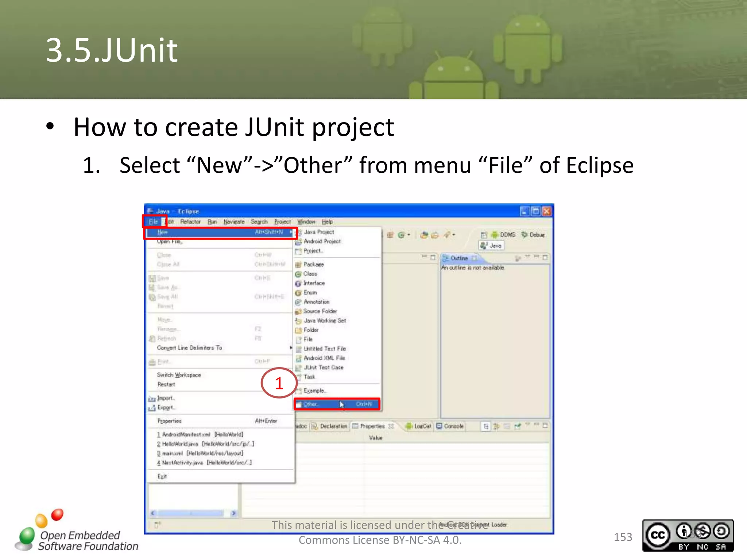
Task: Select Package from the New submenu
Action: (x=337, y=264)
